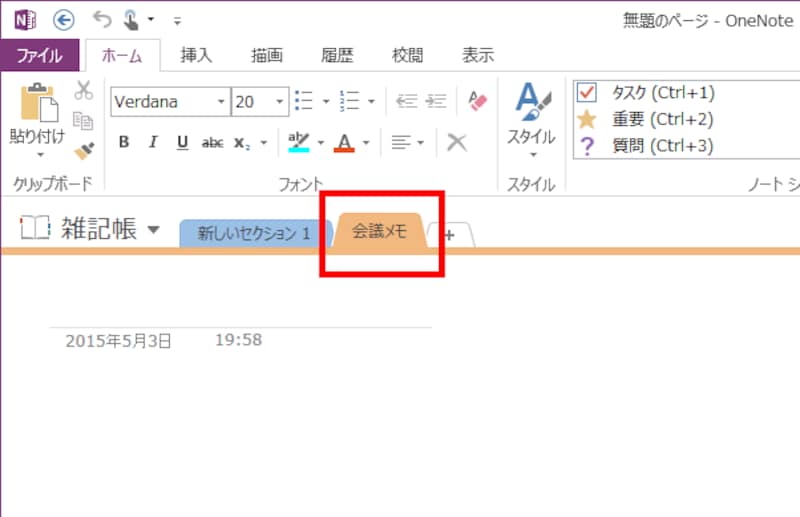Undo the last action
The height and width of the screenshot is (517, 800).
[102, 20]
